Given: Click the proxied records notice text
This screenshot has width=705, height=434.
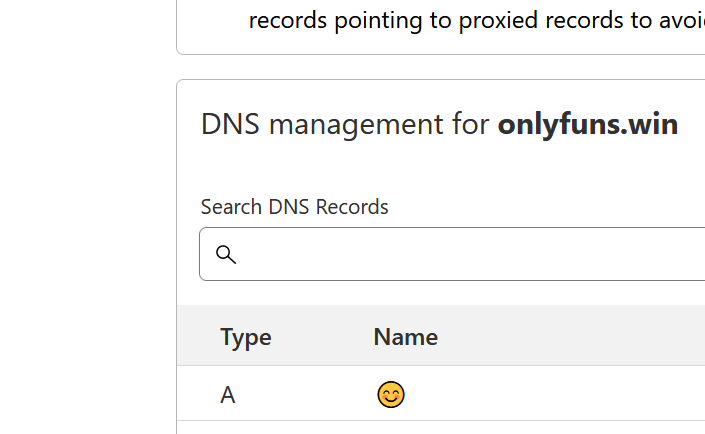Looking at the screenshot, I should point(476,21).
